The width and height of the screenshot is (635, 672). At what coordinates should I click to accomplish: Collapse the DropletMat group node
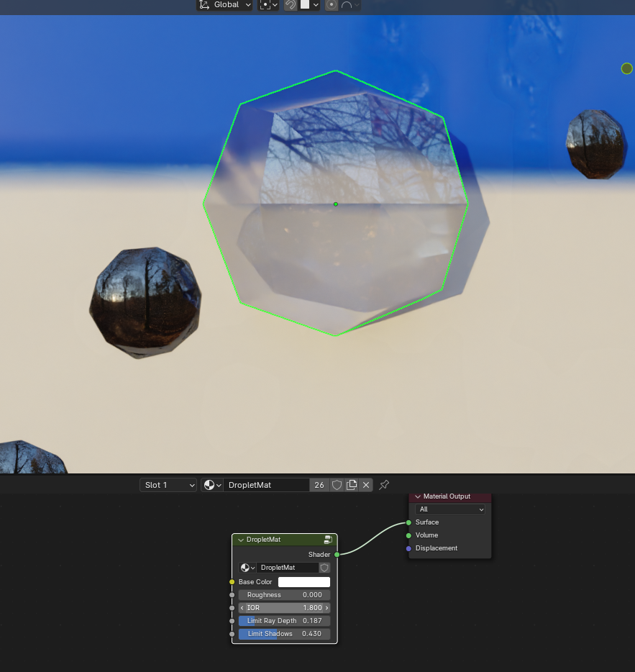pos(241,540)
